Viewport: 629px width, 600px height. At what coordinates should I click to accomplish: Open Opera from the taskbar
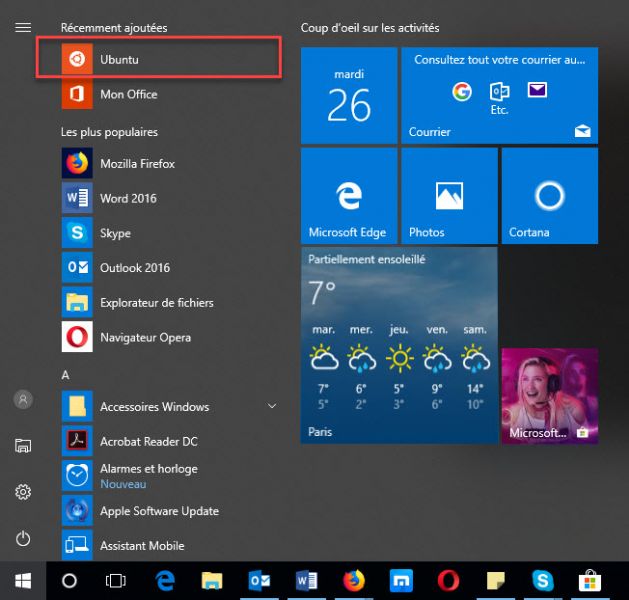point(448,581)
